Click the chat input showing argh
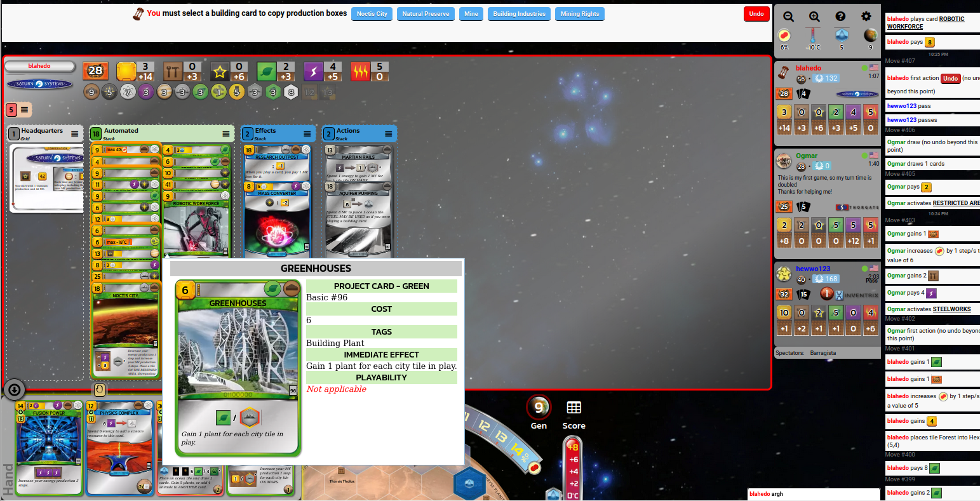 [814, 494]
